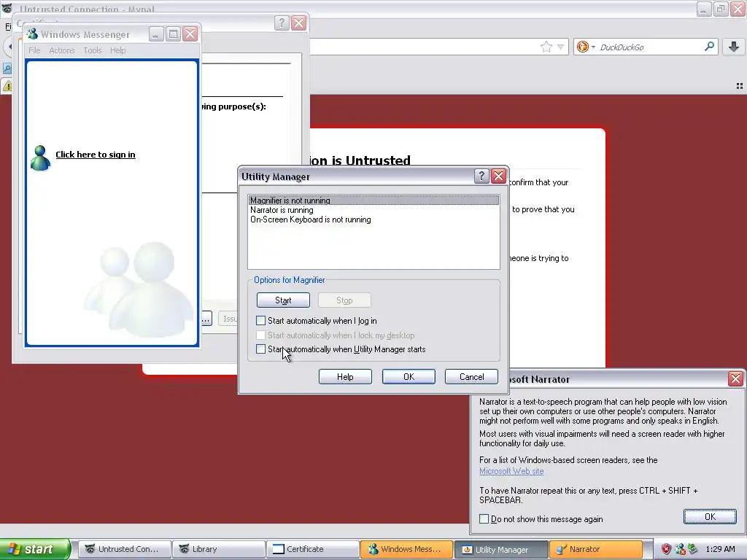Image resolution: width=747 pixels, height=560 pixels.
Task: Click the Messenger user avatar icon
Action: [x=40, y=157]
